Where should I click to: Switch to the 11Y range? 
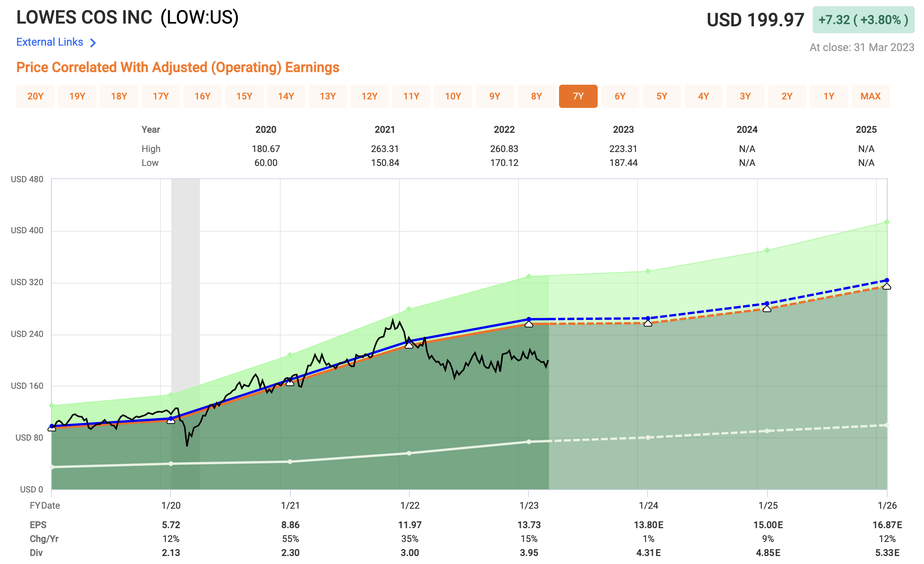(411, 96)
